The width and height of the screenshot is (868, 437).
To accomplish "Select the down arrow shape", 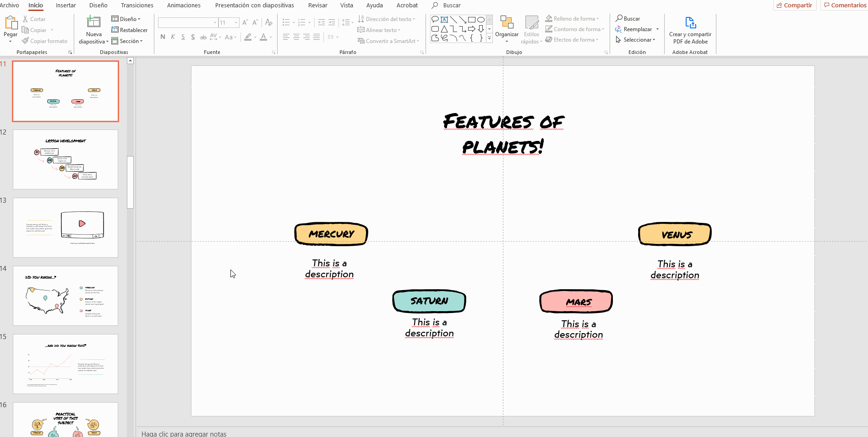I will click(481, 29).
